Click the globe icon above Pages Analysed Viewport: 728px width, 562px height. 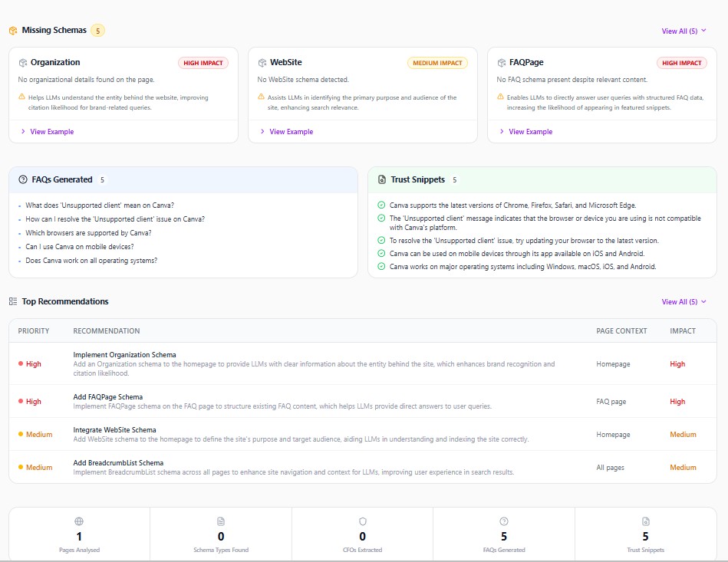coord(79,521)
